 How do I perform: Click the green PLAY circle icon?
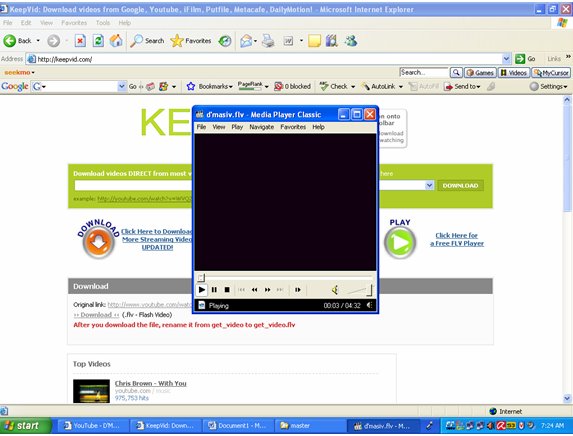coord(400,242)
